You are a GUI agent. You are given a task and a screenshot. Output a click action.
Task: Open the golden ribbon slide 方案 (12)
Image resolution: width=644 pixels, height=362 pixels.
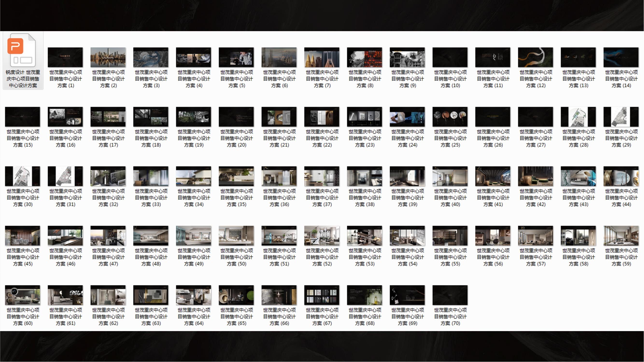(536, 57)
